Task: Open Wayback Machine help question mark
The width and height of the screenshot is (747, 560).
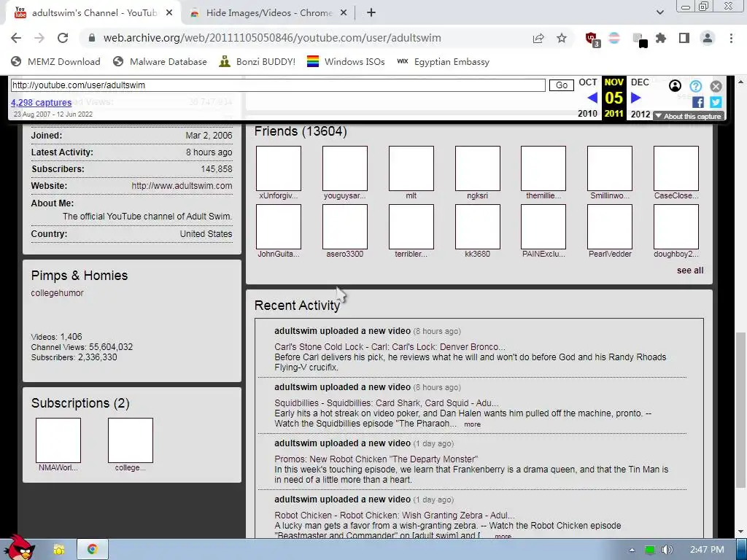Action: (695, 86)
